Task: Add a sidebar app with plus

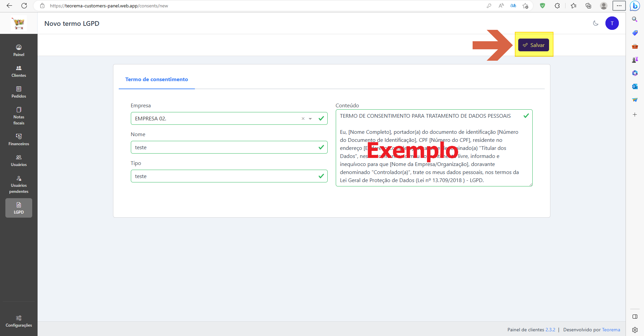Action: [635, 115]
